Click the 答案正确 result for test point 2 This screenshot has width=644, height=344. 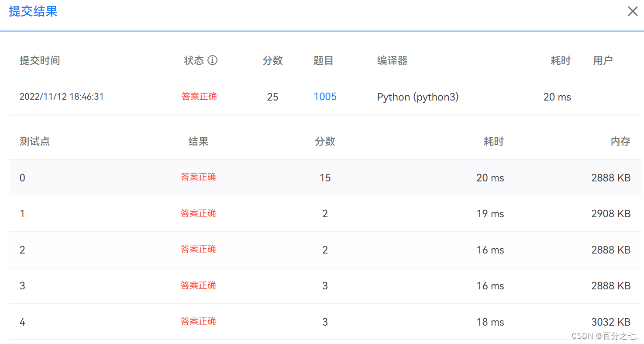click(199, 249)
